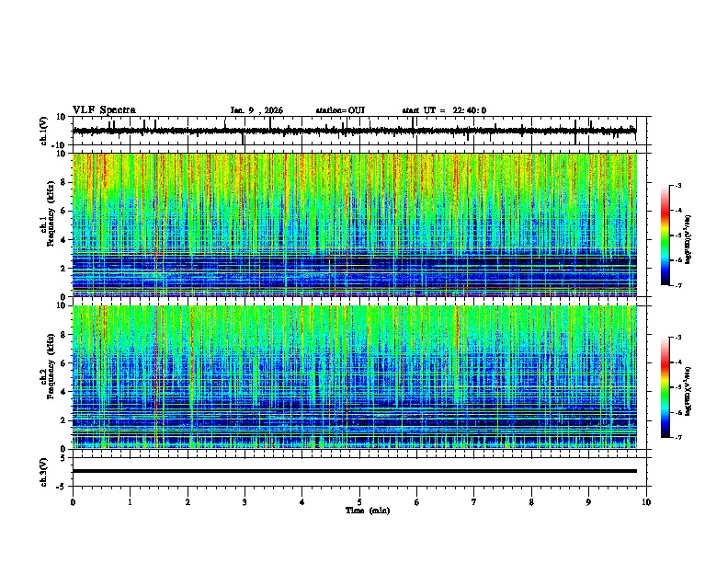Click the ch.3 flat black voltage line
728x563 pixels.
click(x=354, y=471)
